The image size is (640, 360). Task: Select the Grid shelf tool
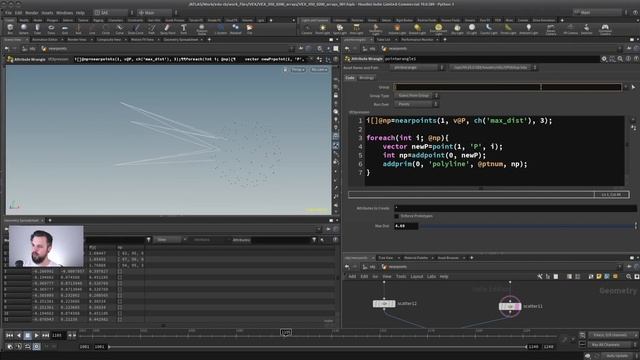coord(64,29)
